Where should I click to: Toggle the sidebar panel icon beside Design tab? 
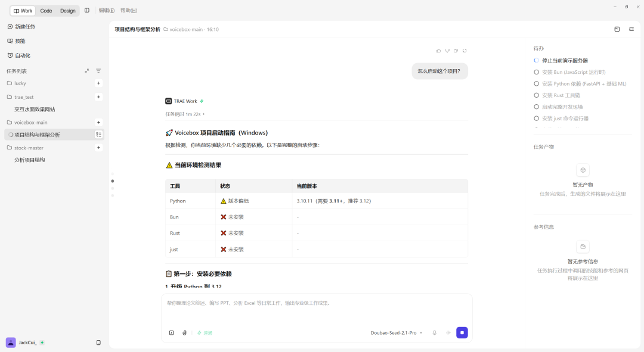tap(87, 10)
